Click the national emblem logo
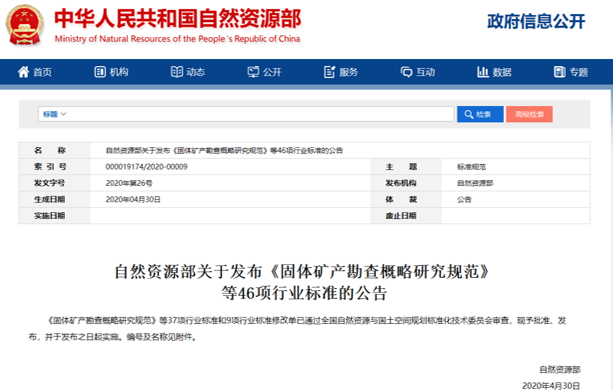This screenshot has height=390, width=613. coord(24,25)
